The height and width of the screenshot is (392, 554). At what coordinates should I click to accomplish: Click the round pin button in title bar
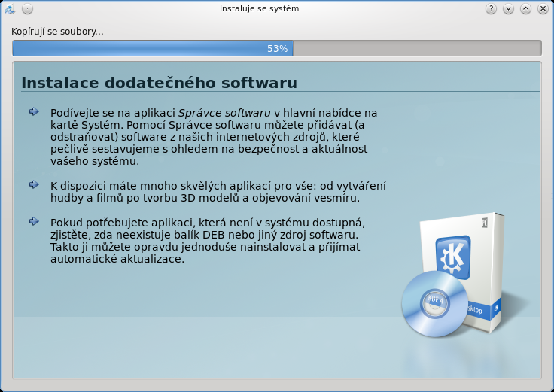coord(27,8)
